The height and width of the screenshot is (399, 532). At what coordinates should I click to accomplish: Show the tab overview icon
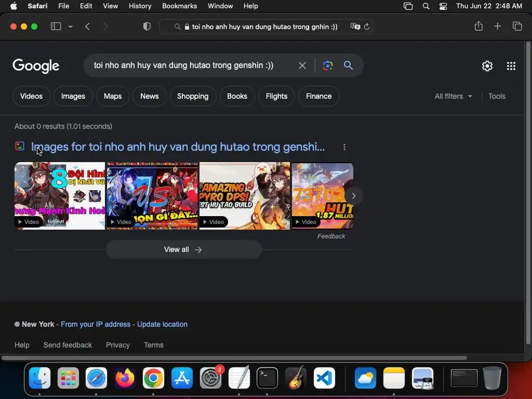517,26
